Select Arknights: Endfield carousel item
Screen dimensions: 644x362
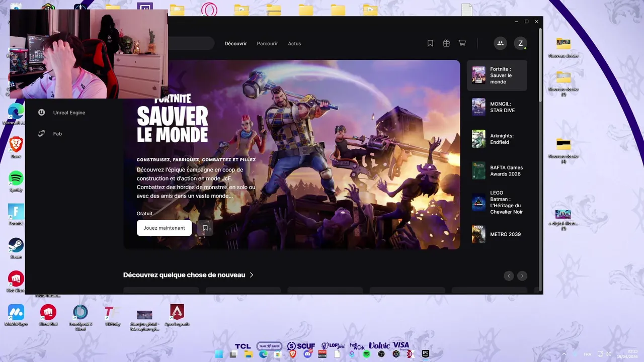click(497, 139)
